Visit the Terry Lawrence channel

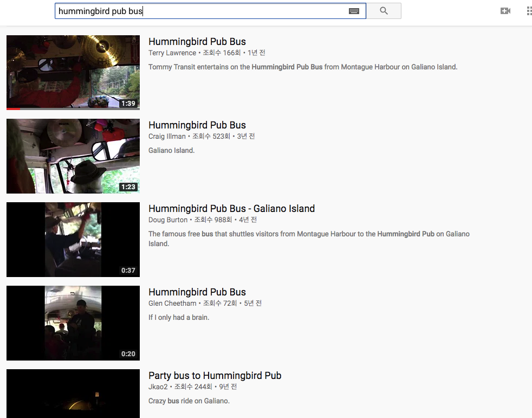tap(172, 53)
